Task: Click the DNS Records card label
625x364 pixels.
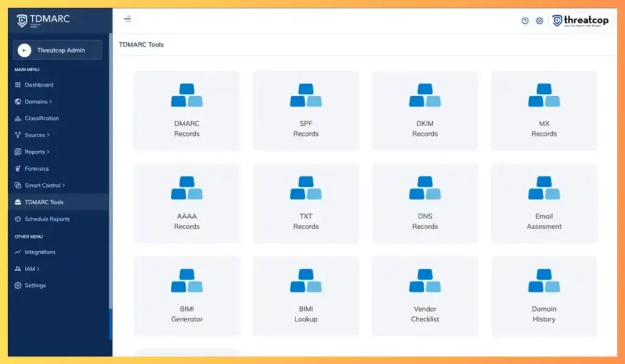Action: (x=425, y=221)
